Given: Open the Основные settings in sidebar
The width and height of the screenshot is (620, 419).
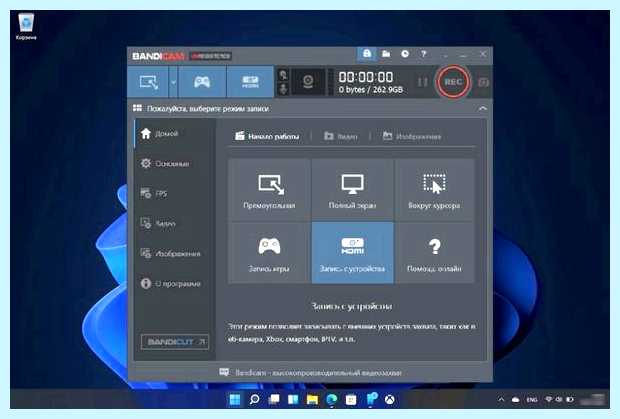Looking at the screenshot, I should pos(174,163).
